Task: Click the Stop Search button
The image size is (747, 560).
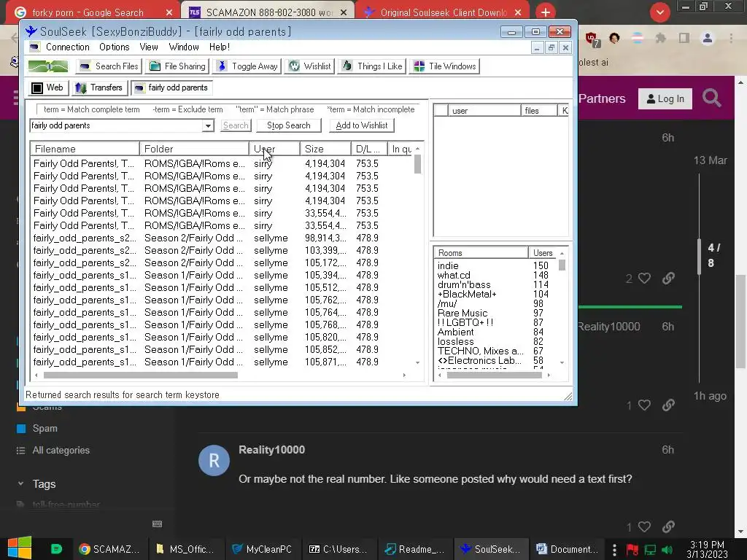Action: (289, 125)
